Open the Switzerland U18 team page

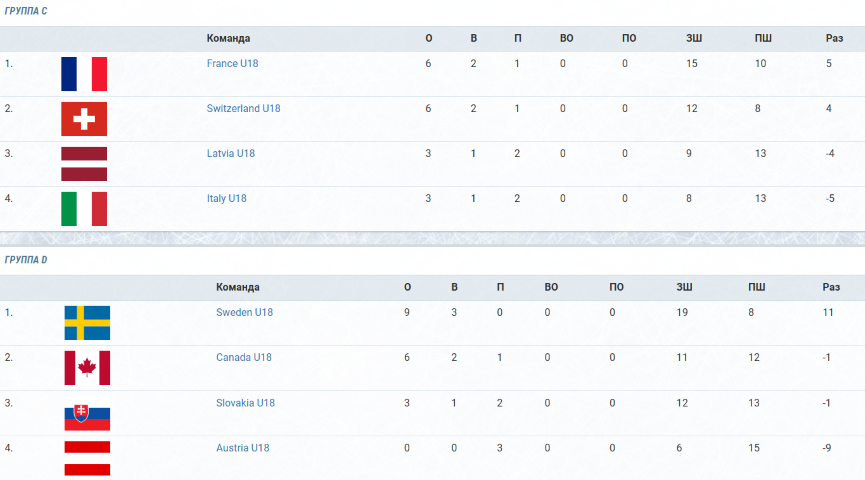tap(243, 109)
